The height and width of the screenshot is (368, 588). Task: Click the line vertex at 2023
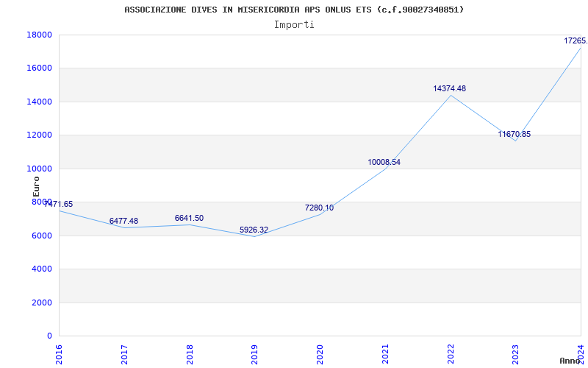[x=516, y=141]
